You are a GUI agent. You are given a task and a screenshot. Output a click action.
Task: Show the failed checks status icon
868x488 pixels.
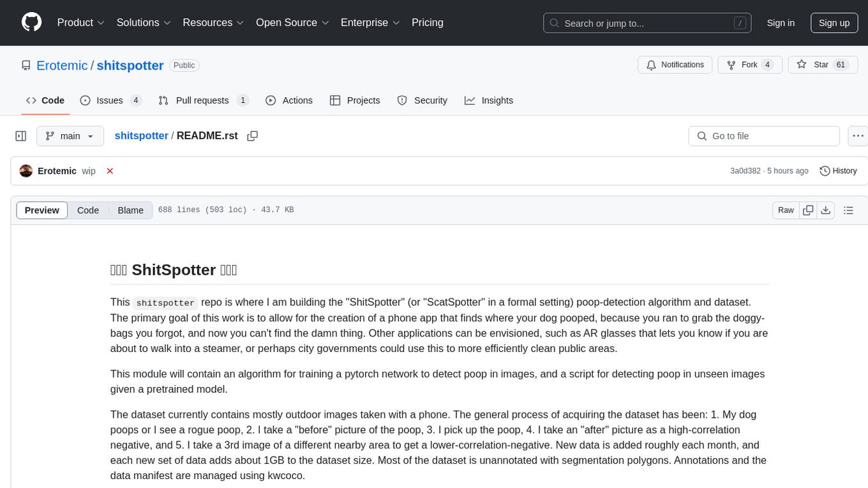[110, 171]
